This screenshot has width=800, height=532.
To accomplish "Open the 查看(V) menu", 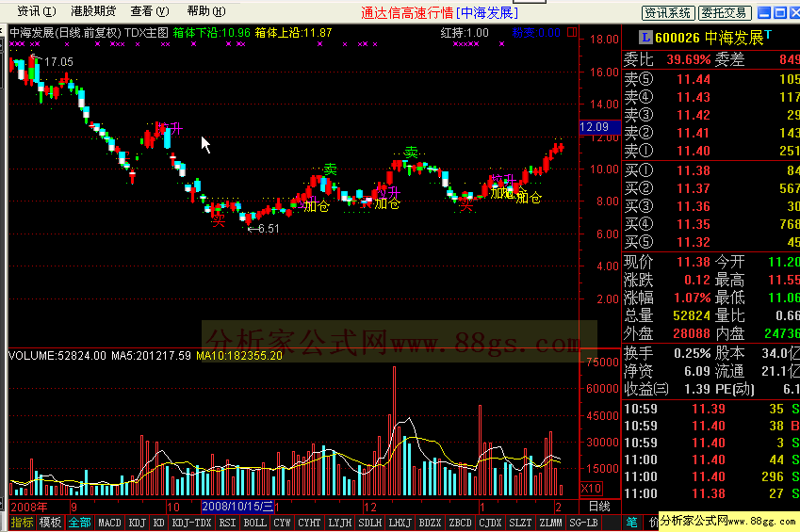I will pos(150,10).
